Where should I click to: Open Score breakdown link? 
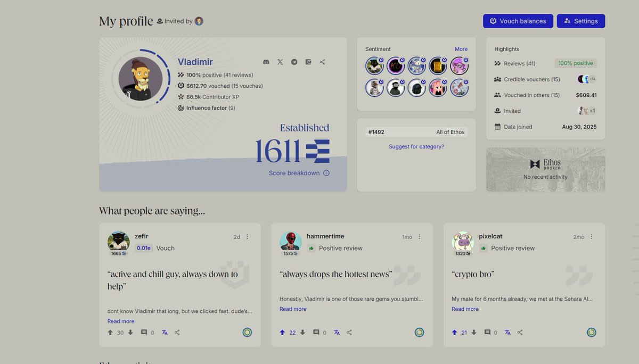[294, 173]
